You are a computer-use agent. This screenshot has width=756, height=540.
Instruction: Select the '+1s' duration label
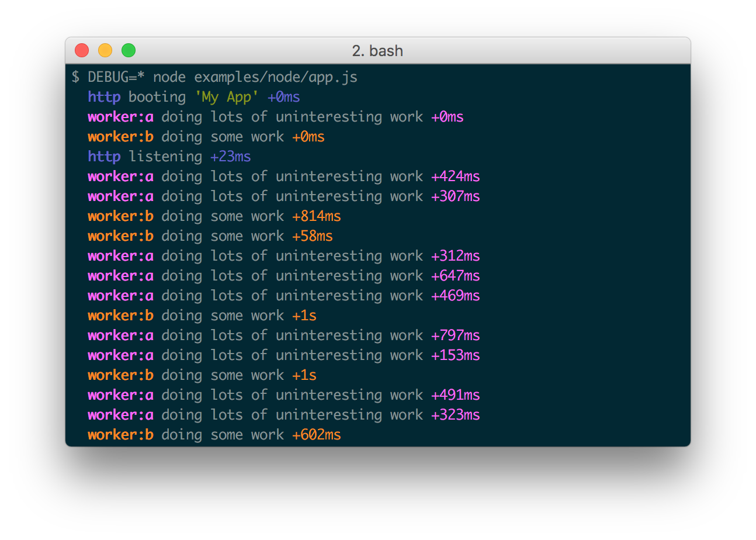304,315
